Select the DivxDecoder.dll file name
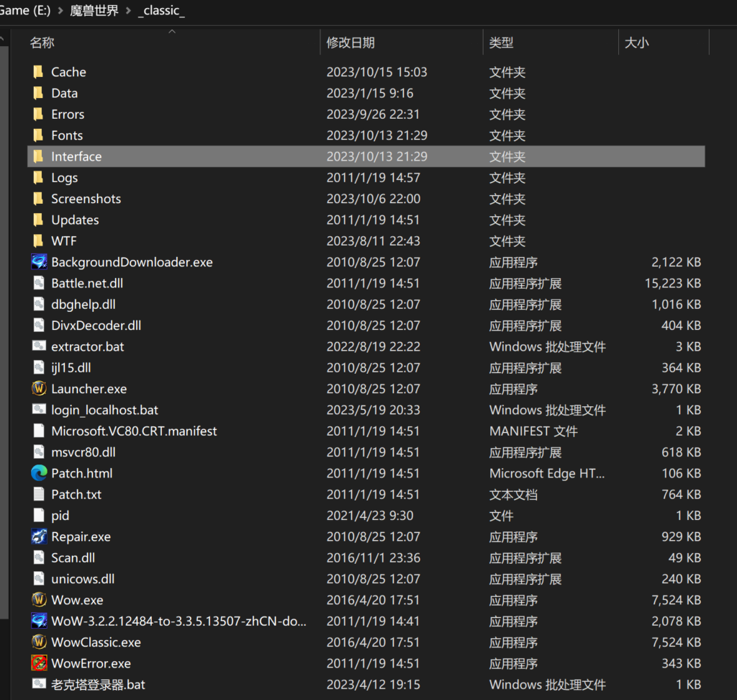This screenshot has height=700, width=737. pos(96,326)
